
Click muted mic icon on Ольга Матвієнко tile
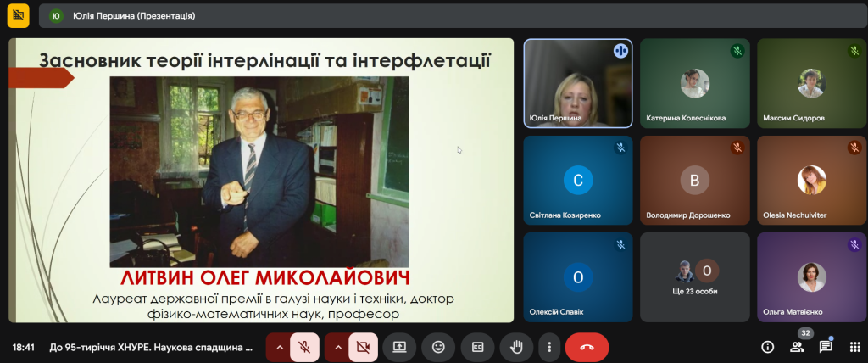(x=854, y=244)
